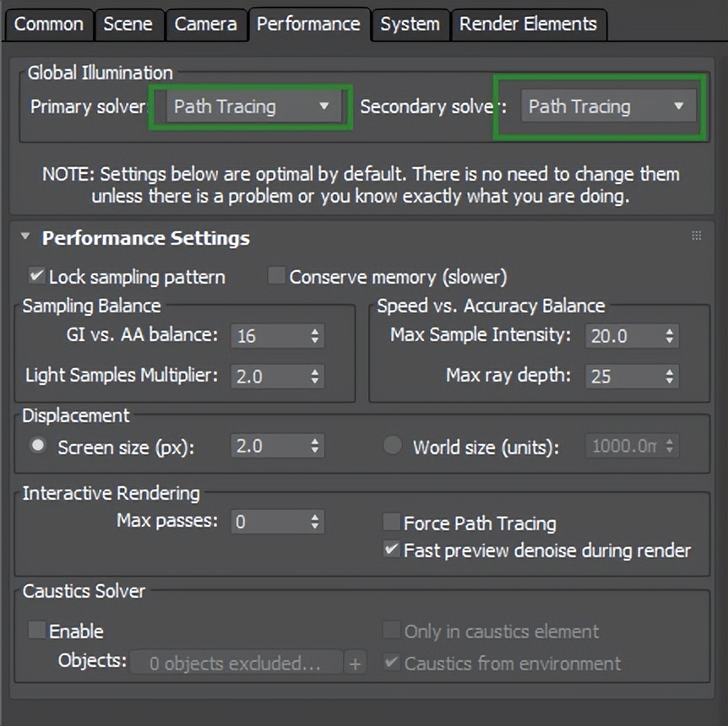Select the World size (units) radio button
Image resolution: width=728 pixels, height=726 pixels.
(392, 447)
